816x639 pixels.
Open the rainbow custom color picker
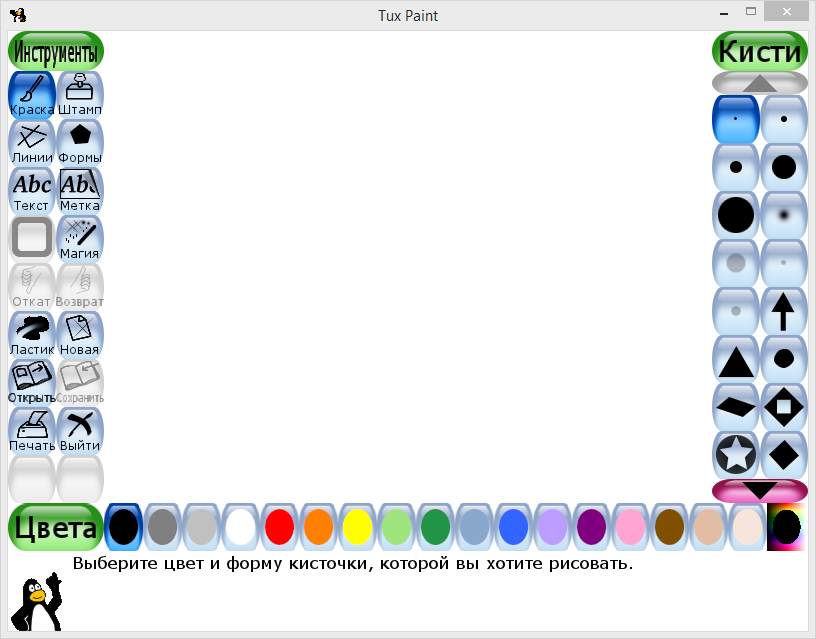787,527
